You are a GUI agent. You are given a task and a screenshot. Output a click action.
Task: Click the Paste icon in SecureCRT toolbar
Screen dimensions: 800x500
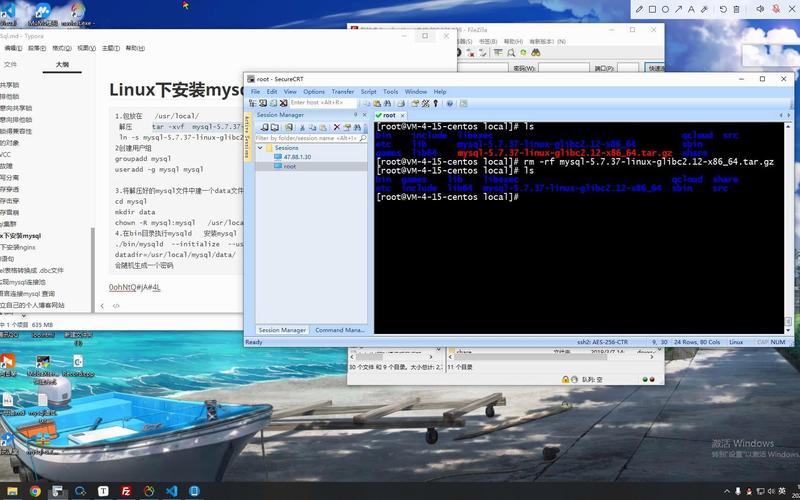pyautogui.click(x=377, y=103)
